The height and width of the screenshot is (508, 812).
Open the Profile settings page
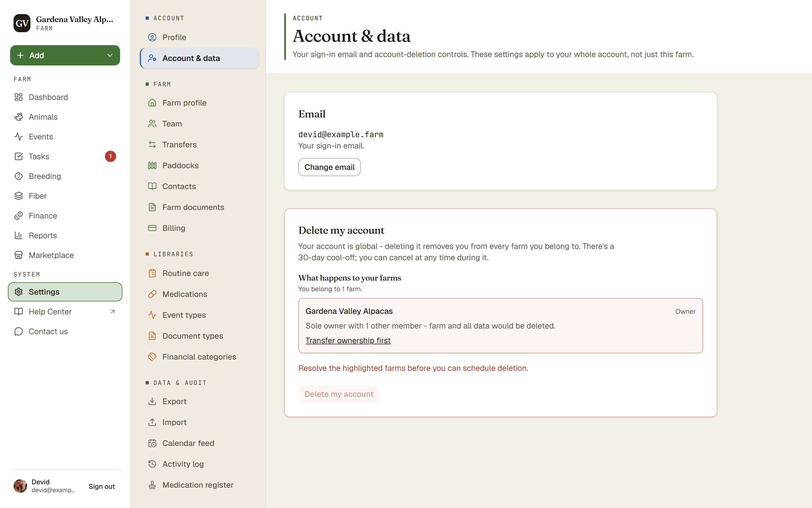[200, 37]
